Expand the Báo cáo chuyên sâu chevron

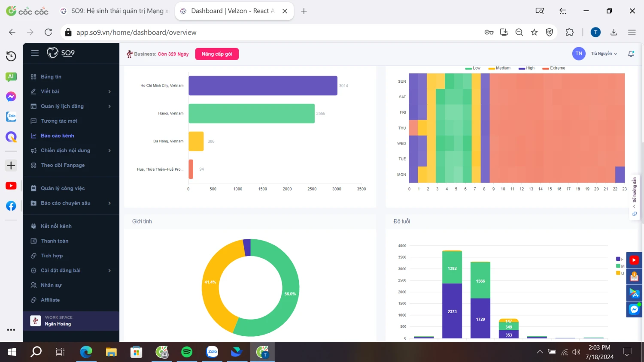coord(109,203)
